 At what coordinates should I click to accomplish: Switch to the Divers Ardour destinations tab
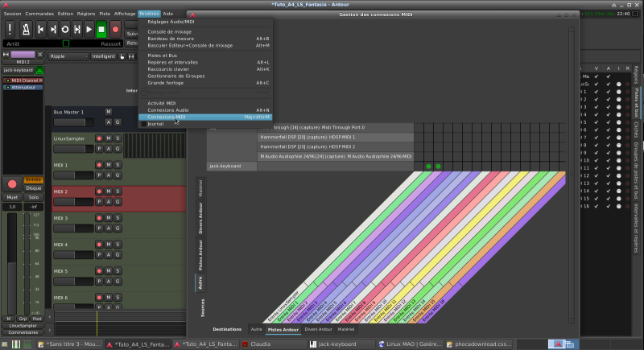pos(318,329)
